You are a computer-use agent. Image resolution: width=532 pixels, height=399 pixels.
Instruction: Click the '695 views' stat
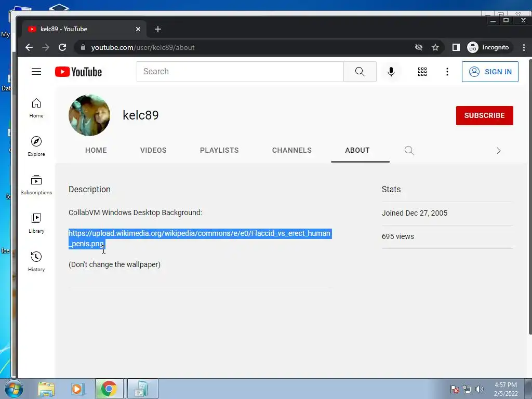coord(397,236)
